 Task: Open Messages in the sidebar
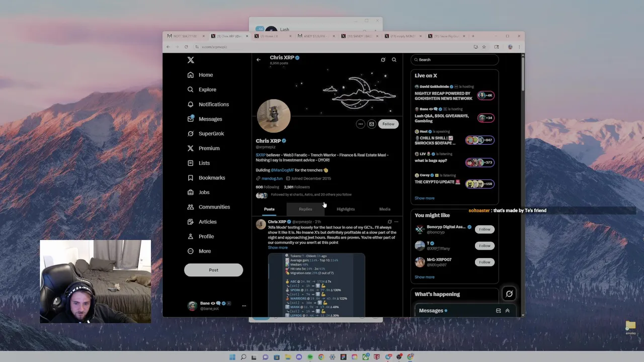(205, 119)
